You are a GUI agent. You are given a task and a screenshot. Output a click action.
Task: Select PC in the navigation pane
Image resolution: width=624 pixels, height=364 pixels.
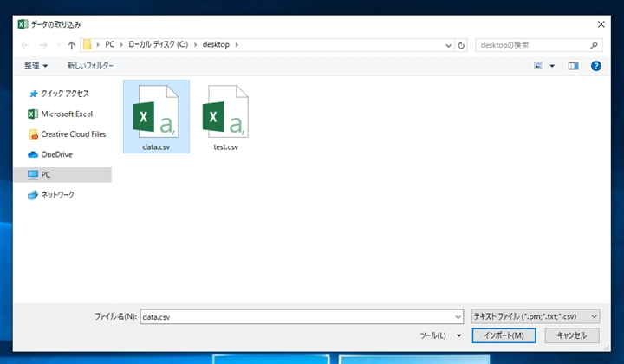click(62, 175)
